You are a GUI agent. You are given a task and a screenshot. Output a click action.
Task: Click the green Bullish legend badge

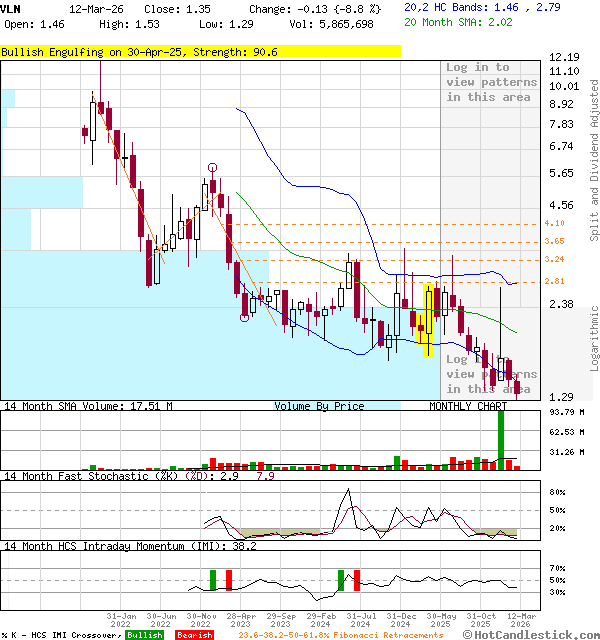point(144,635)
